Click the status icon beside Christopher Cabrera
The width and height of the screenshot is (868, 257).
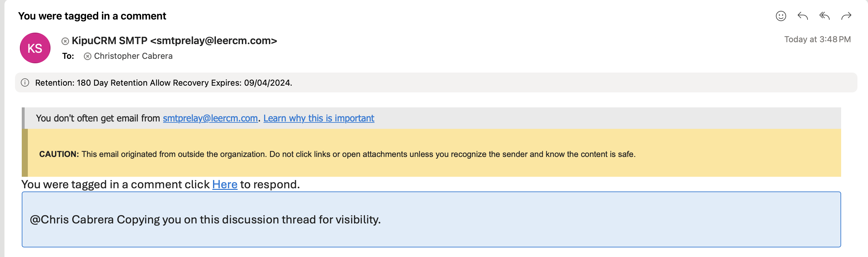point(87,56)
